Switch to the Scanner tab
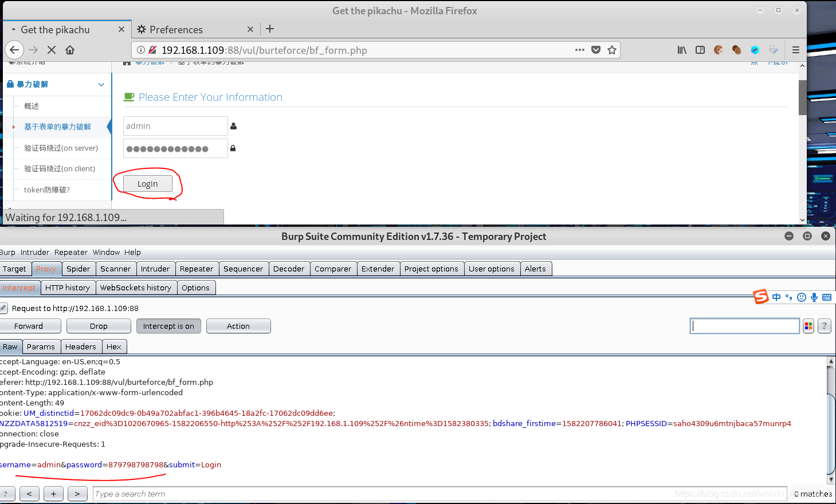 (x=116, y=269)
